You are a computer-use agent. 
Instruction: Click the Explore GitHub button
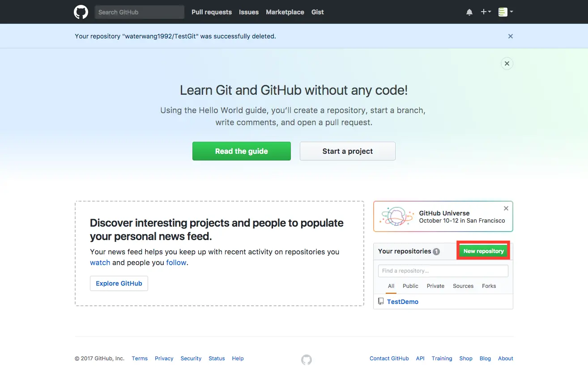tap(119, 283)
